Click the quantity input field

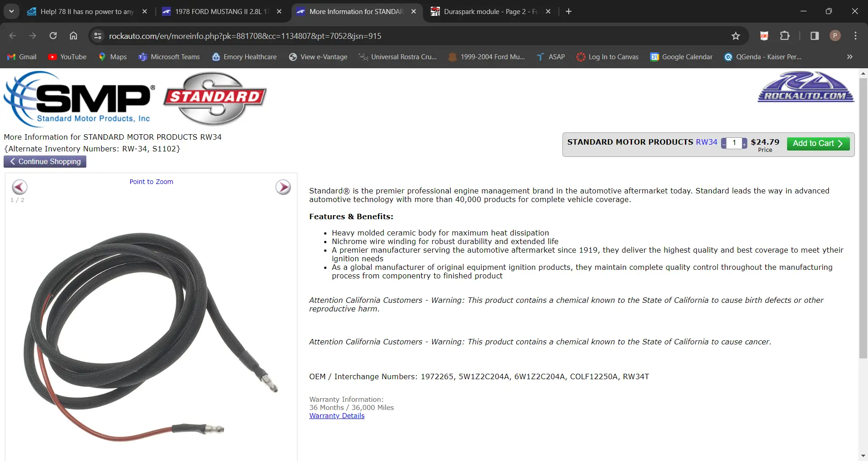coord(734,143)
